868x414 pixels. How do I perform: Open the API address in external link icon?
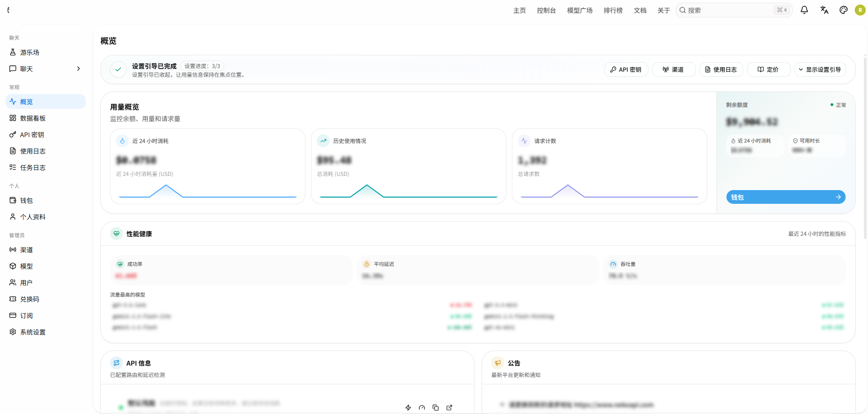click(449, 408)
